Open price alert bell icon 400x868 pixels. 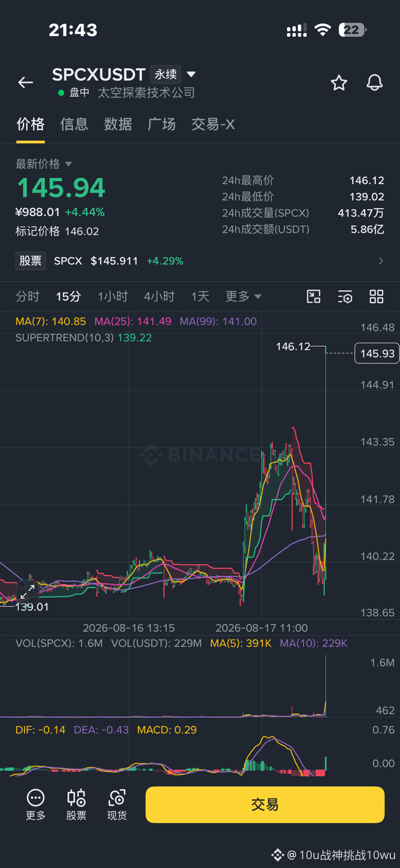tap(374, 83)
